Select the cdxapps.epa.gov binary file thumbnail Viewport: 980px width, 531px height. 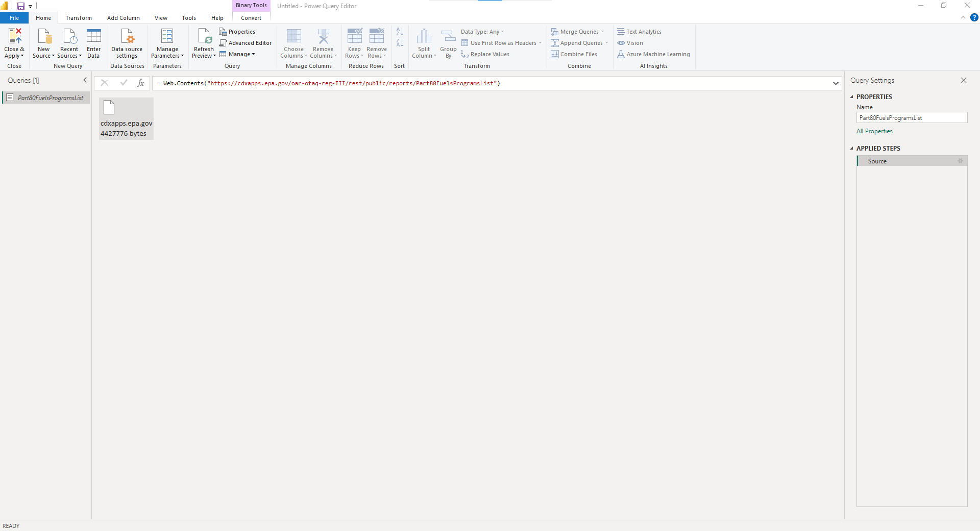point(126,118)
